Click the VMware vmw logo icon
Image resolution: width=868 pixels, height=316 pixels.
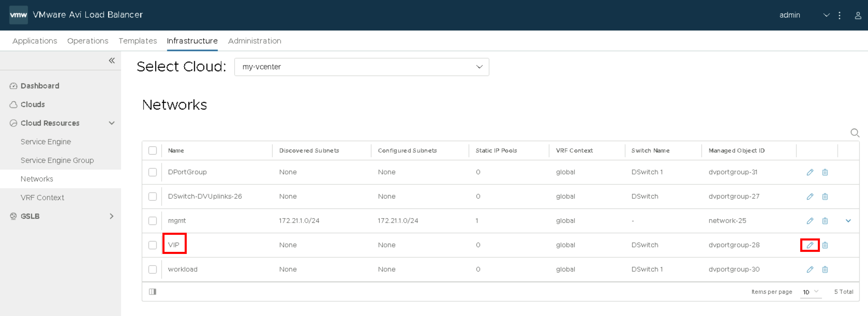point(18,15)
